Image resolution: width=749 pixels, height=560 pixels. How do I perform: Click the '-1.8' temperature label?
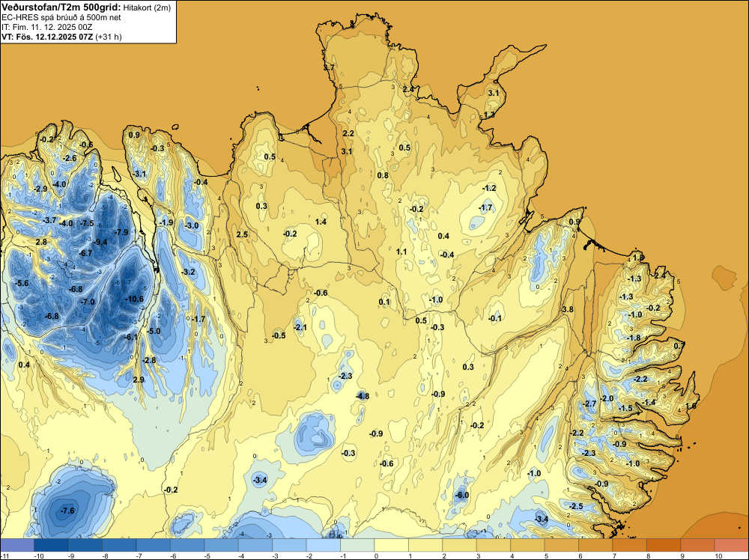point(633,338)
